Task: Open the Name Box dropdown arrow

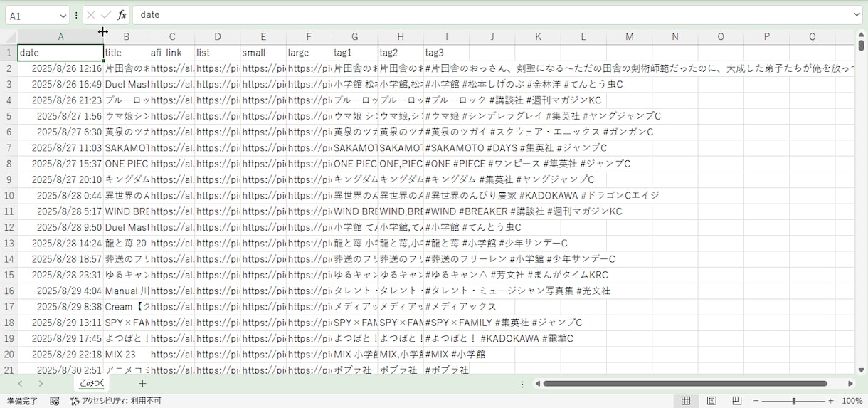Action: (62, 15)
